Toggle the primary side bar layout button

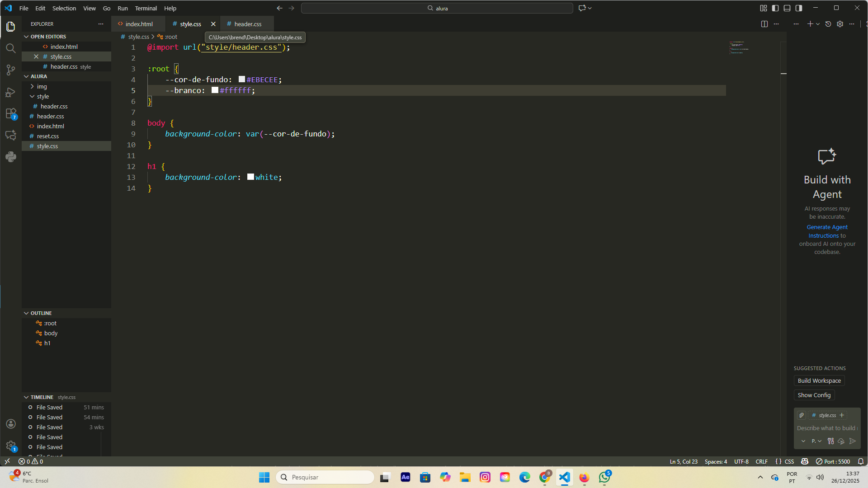(x=775, y=8)
